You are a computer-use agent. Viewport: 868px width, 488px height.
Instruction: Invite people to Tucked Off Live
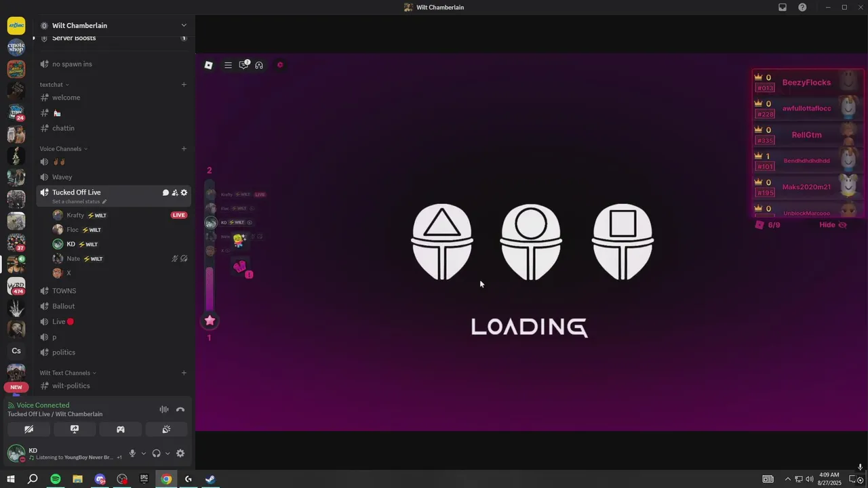[x=174, y=192]
